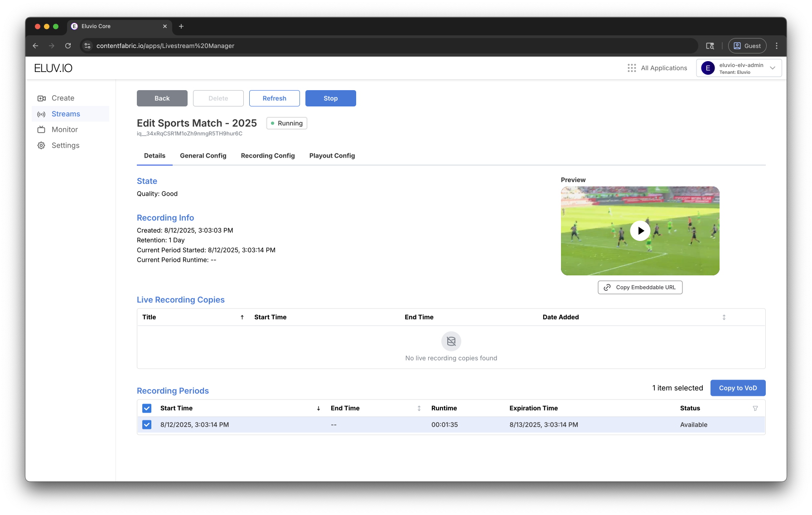
Task: Switch to the Playout Config tab
Action: click(332, 156)
